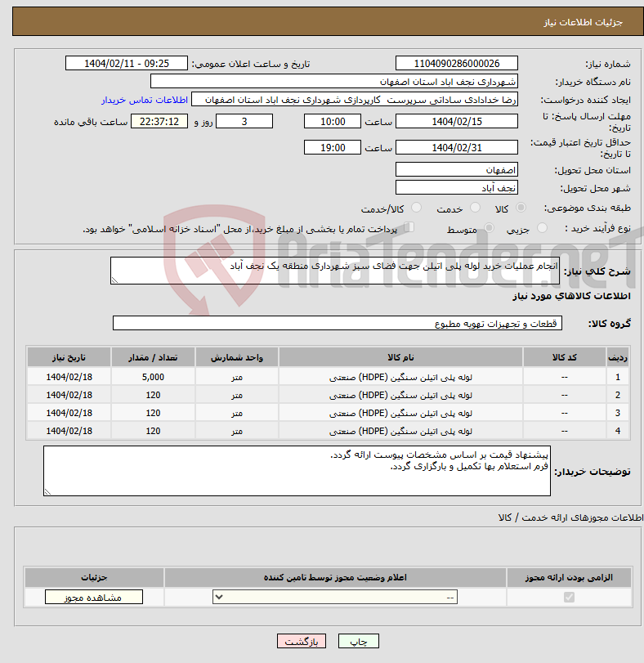Image resolution: width=644 pixels, height=663 pixels.
Task: Click the تعداد / مقدار column header
Action: (x=153, y=358)
